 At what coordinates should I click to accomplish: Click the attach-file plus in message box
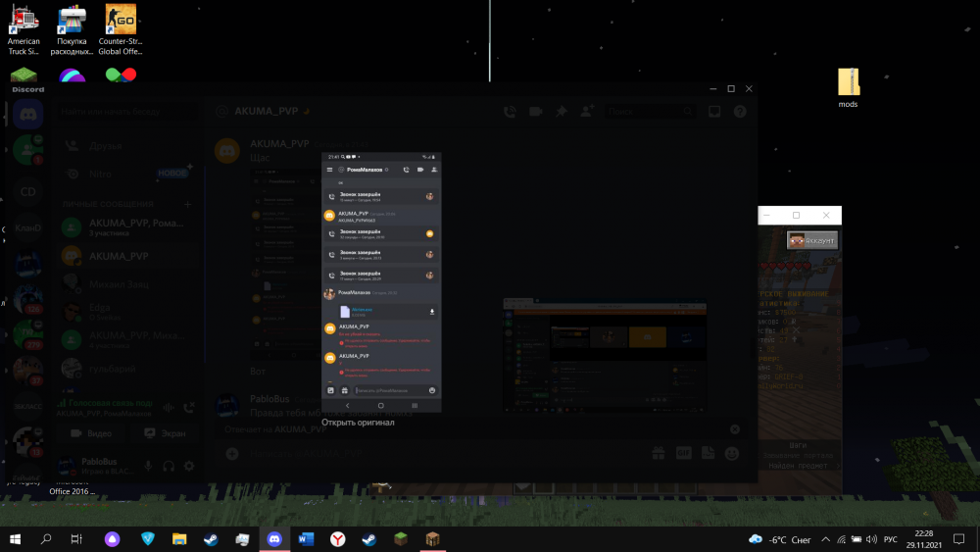(x=232, y=454)
